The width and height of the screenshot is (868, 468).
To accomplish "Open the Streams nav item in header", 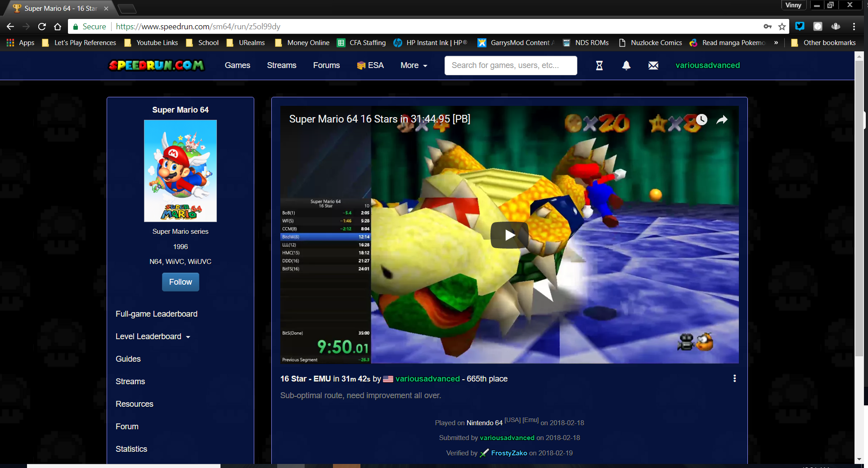I will [x=282, y=65].
